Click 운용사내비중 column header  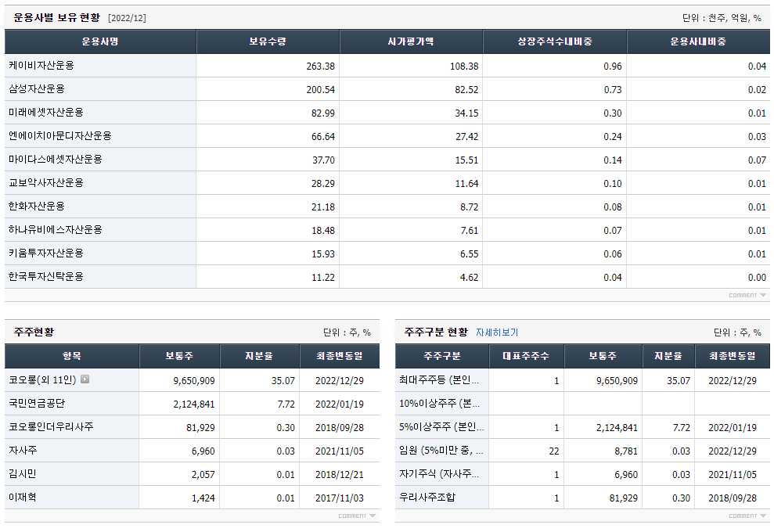pyautogui.click(x=698, y=41)
